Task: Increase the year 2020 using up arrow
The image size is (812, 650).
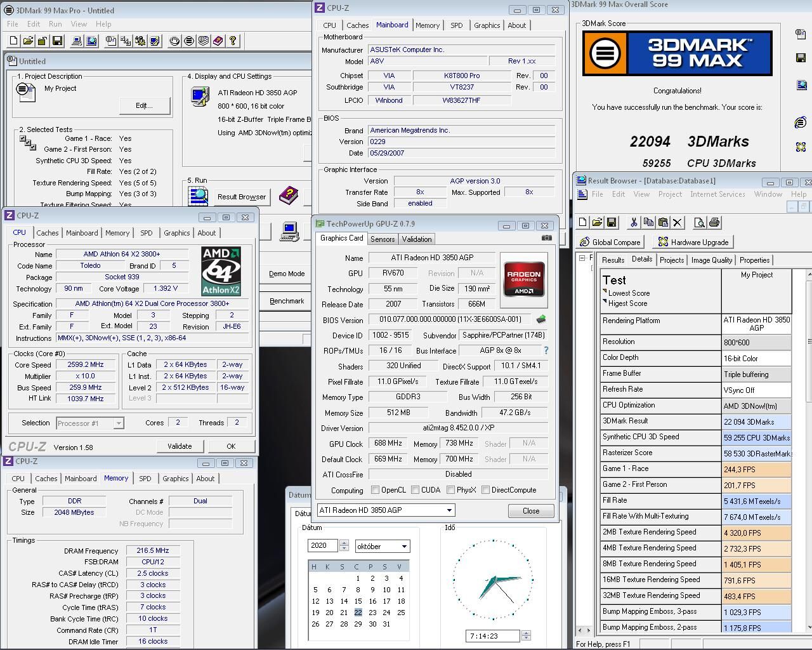Action: click(344, 543)
